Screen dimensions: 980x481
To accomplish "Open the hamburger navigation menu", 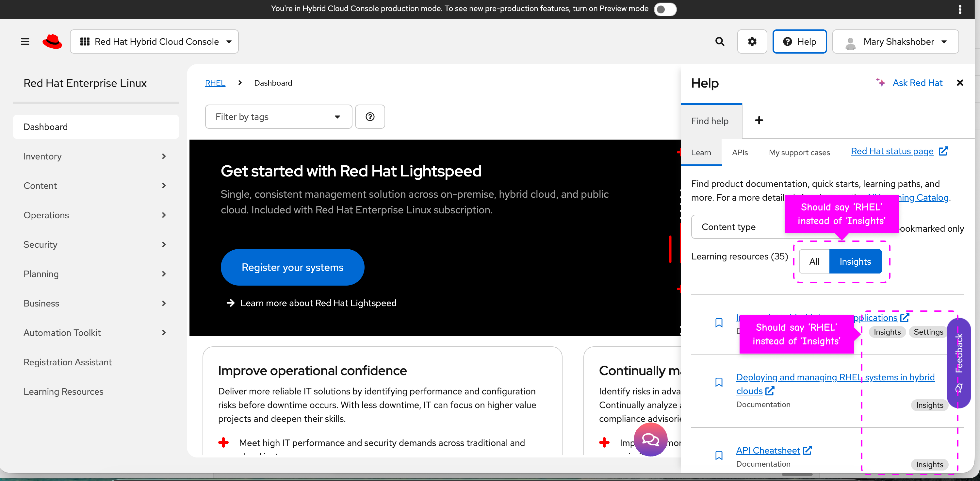I will coord(25,41).
